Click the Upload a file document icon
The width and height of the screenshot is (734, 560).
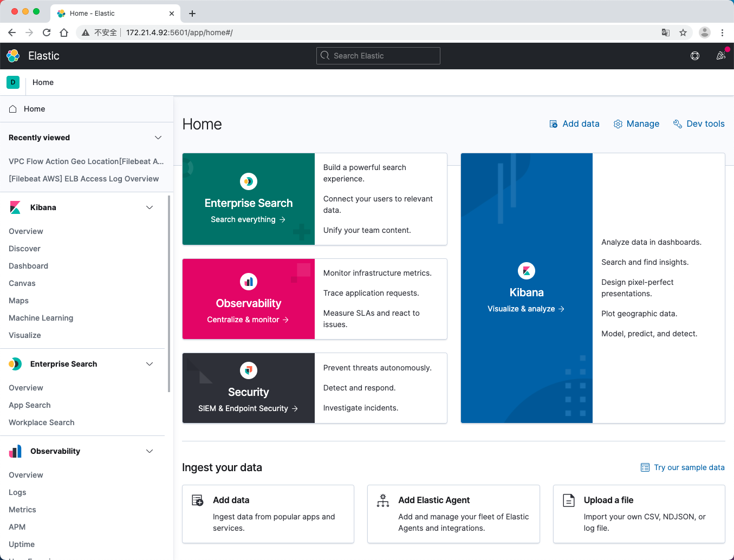(569, 500)
